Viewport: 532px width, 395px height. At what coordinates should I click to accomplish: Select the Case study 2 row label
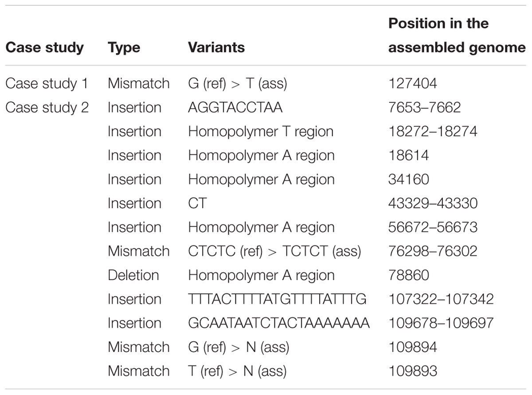[x=47, y=107]
